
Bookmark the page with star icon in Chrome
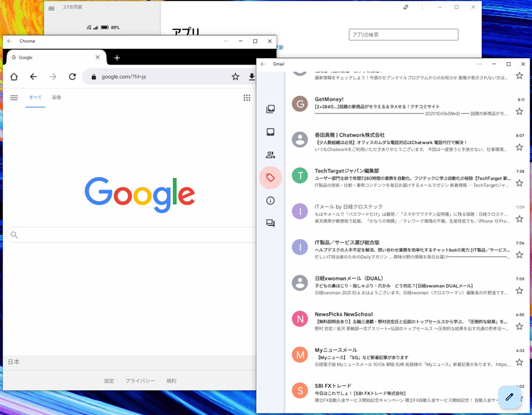click(235, 77)
